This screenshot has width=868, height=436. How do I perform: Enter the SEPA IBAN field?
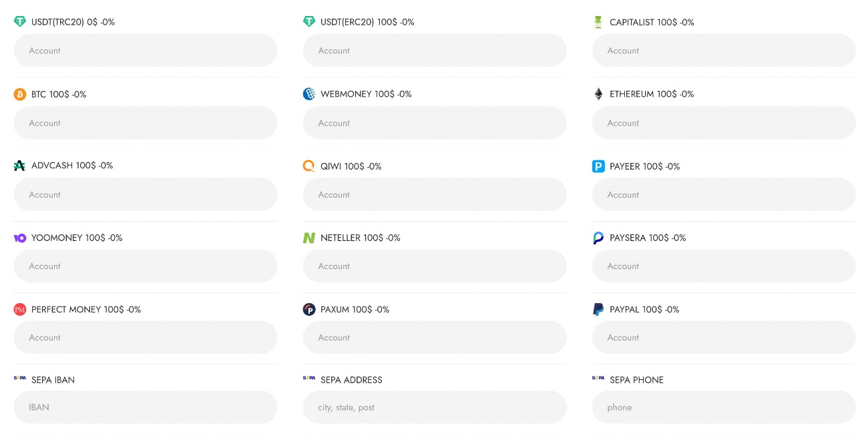pos(146,407)
